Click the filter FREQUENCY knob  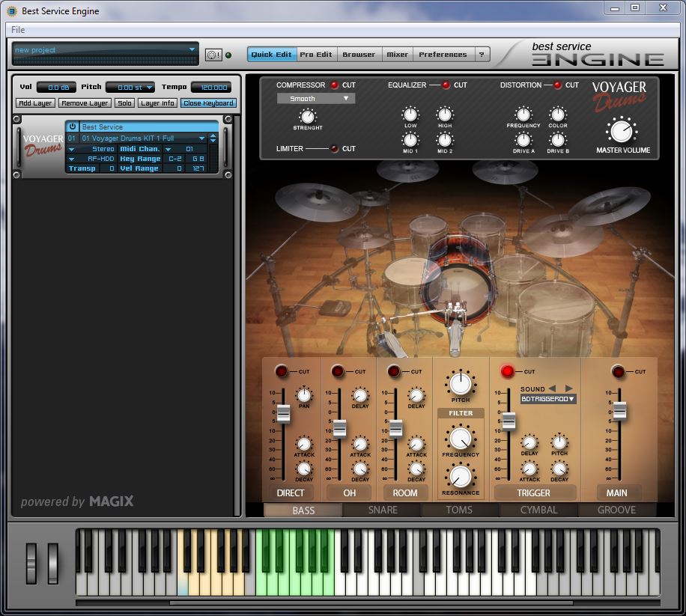pyautogui.click(x=461, y=439)
